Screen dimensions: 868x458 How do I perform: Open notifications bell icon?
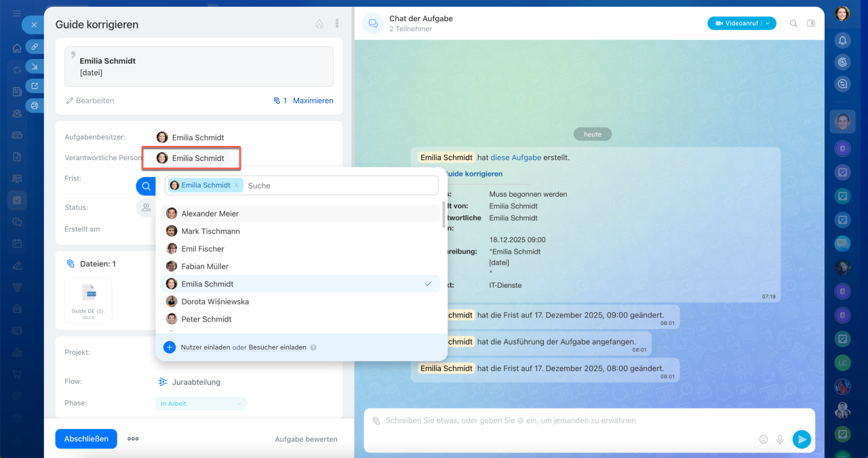click(842, 41)
